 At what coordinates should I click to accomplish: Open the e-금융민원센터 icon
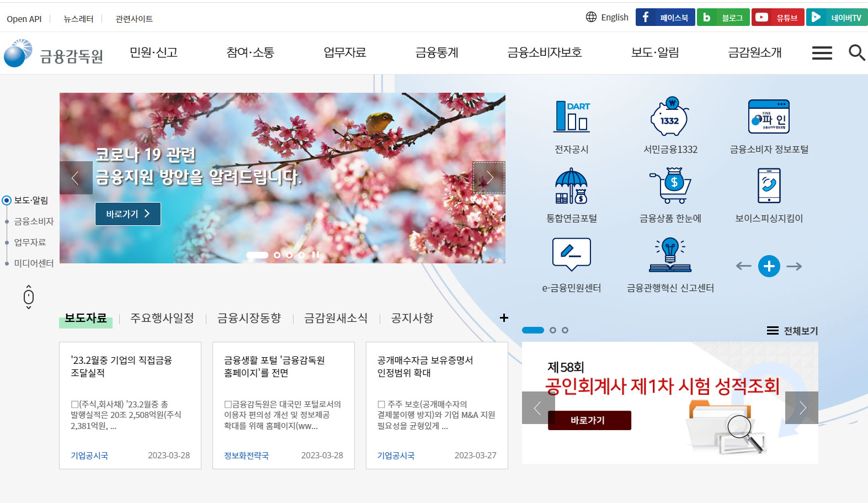[571, 255]
